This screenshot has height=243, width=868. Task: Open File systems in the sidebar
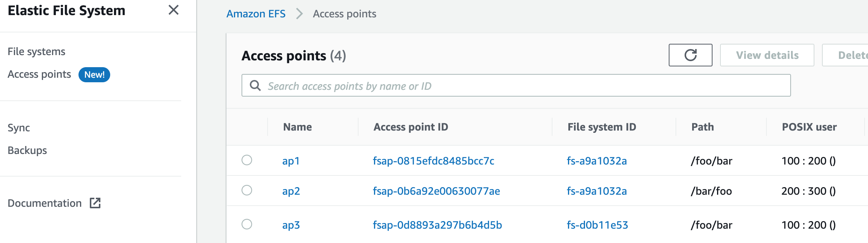(37, 51)
